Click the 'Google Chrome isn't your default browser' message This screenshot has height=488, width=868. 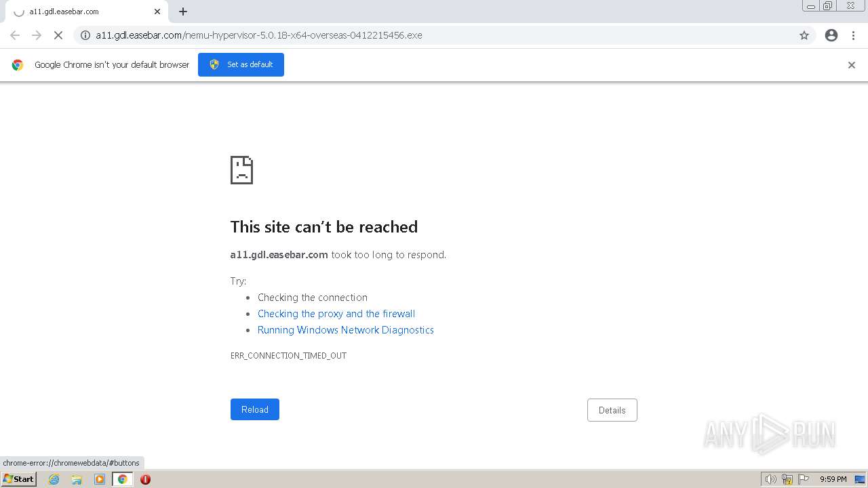pos(112,65)
